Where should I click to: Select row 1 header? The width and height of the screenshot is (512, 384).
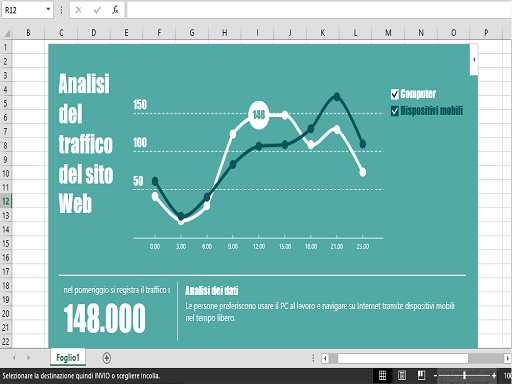[6, 47]
